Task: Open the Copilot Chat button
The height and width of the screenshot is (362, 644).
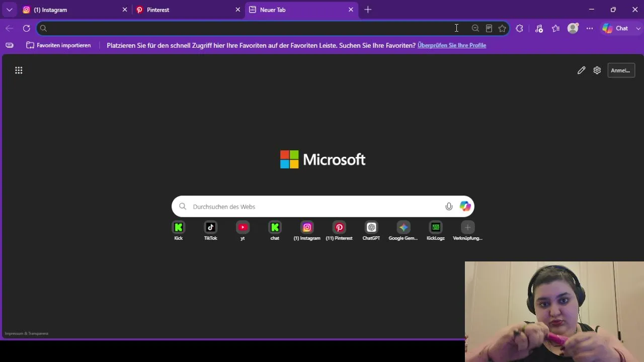Action: click(615, 29)
